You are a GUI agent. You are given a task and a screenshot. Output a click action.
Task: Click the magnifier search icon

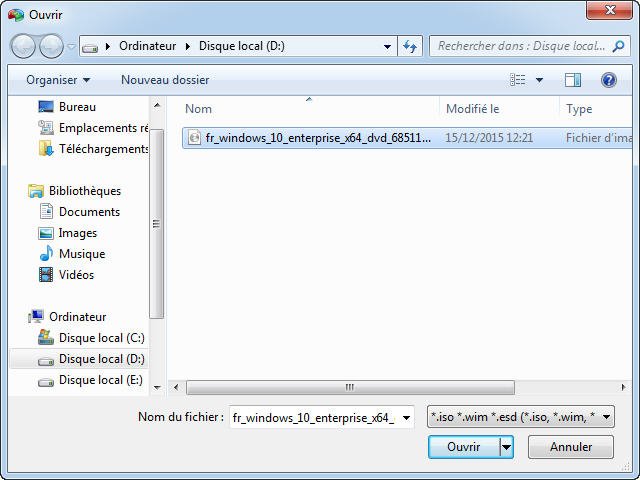(618, 46)
